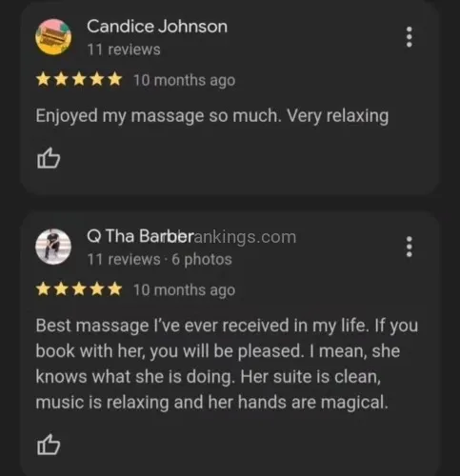460x476 pixels.
Task: Click first star of Candice Johnson's rating
Action: 43,80
